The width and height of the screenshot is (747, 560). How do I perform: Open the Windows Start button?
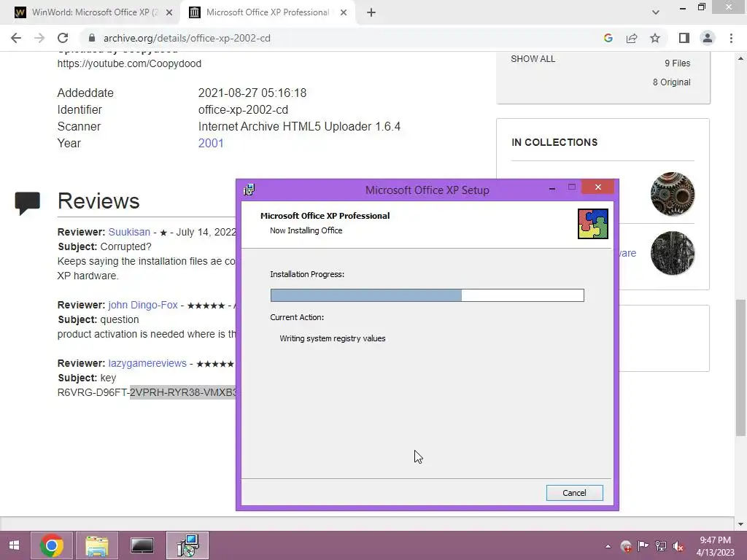[14, 545]
